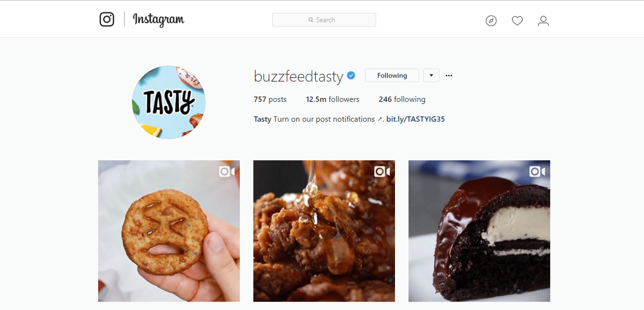Focus the Search input field
The image size is (644, 310).
324,20
